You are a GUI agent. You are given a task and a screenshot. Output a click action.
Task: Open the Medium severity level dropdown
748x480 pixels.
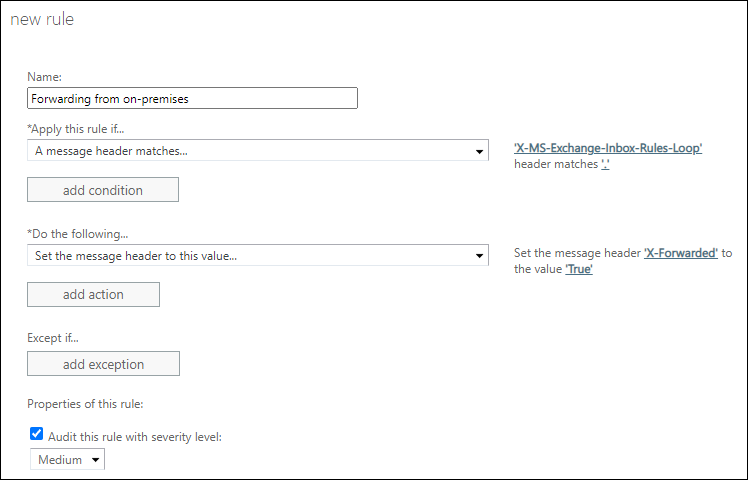point(67,459)
